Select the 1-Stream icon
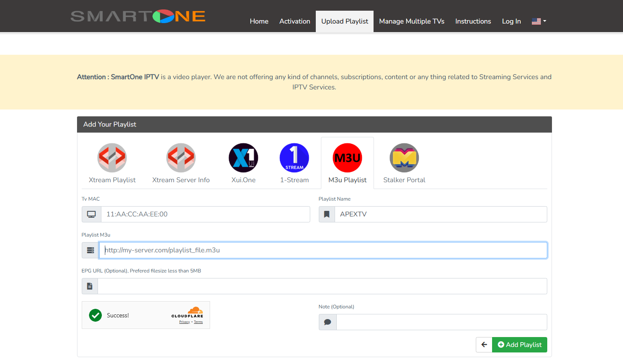Viewport: 623px width, 364px height. tap(294, 158)
